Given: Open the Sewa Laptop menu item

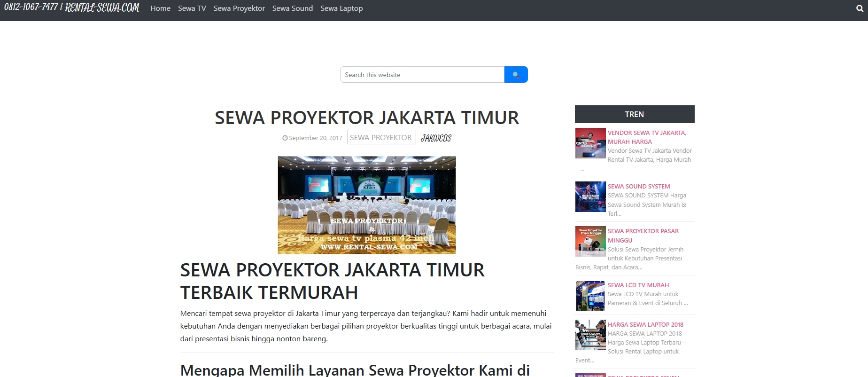Looking at the screenshot, I should (341, 8).
